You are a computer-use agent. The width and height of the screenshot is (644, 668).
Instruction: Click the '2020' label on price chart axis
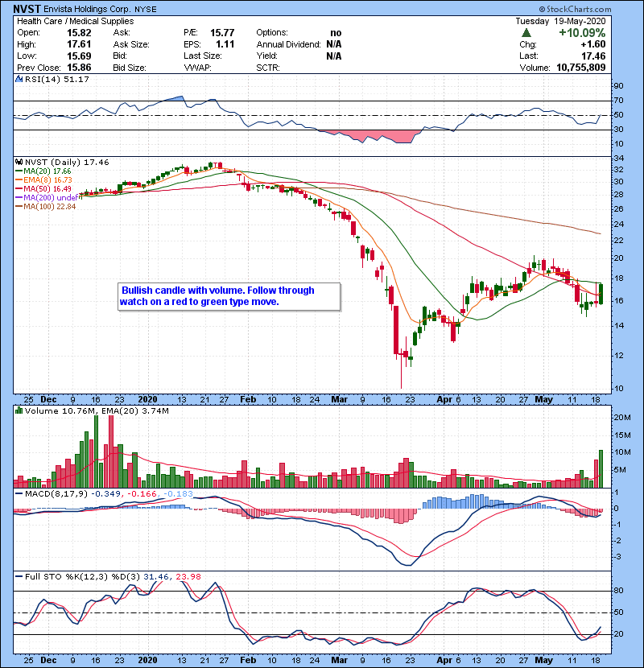coord(147,400)
